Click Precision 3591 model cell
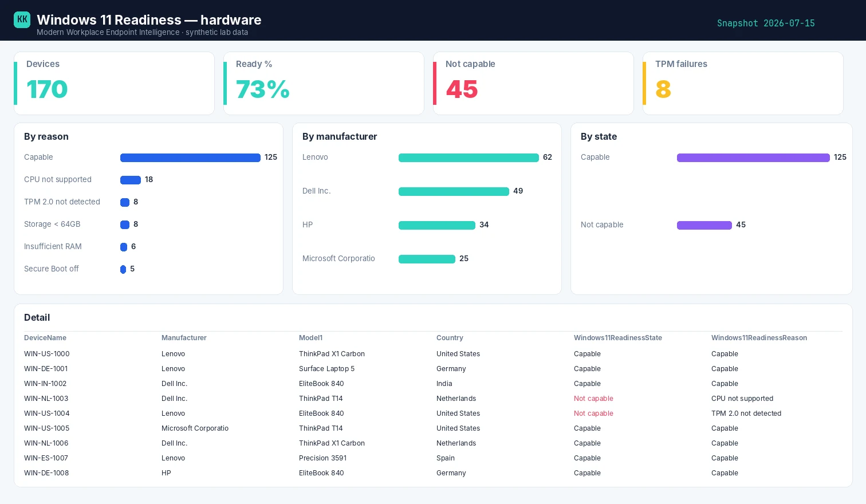 pos(322,458)
